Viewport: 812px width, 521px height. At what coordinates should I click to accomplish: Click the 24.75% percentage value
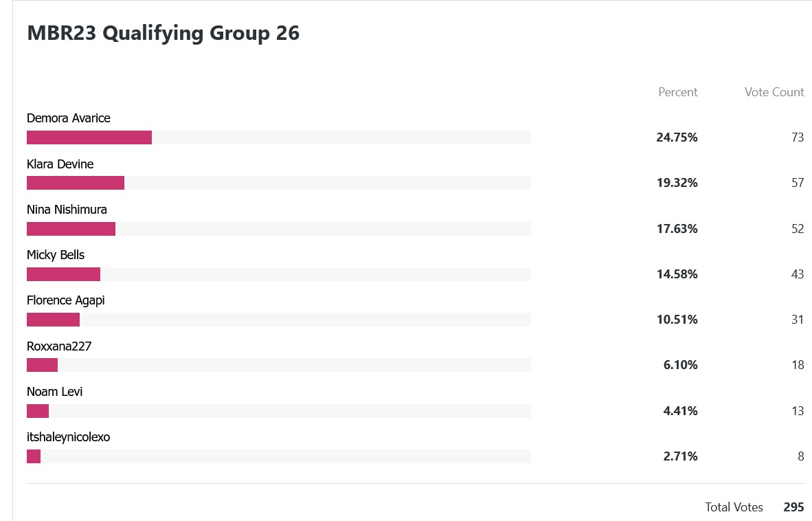(x=677, y=137)
